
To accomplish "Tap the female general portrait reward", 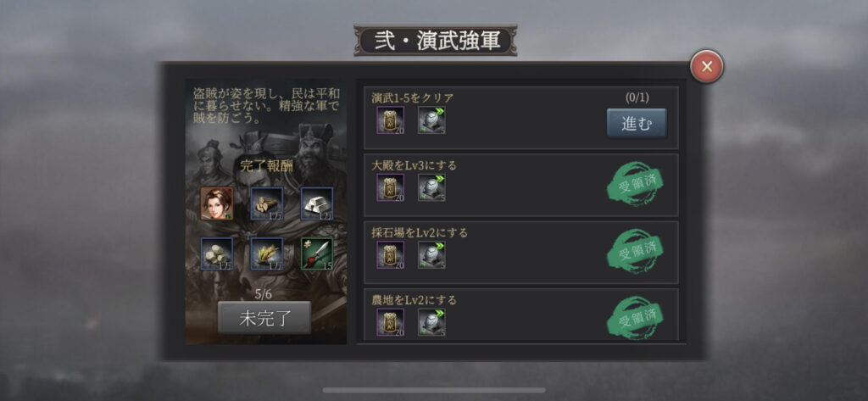I will click(216, 203).
